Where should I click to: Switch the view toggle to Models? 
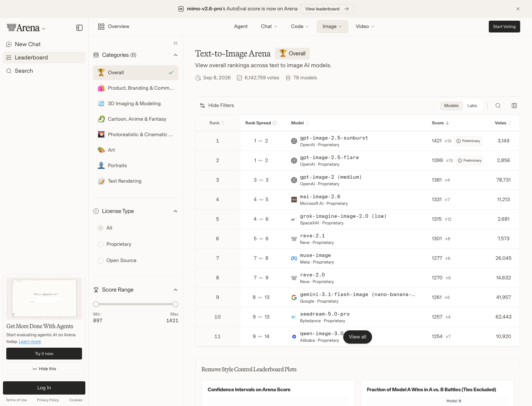[451, 106]
